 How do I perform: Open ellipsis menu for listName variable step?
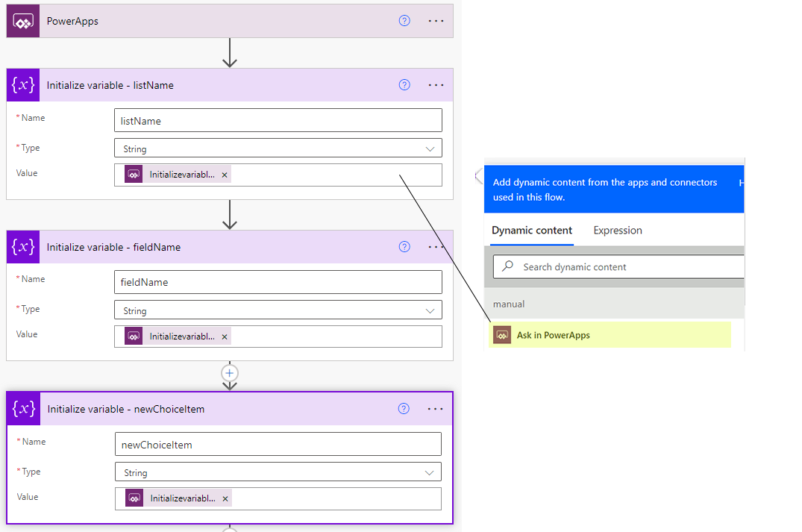pyautogui.click(x=436, y=85)
